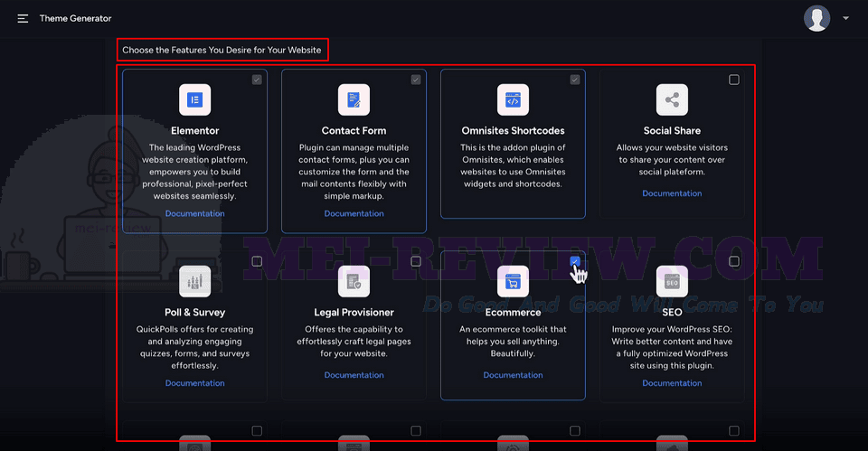
Task: Enable the SEO checkbox
Action: (734, 261)
